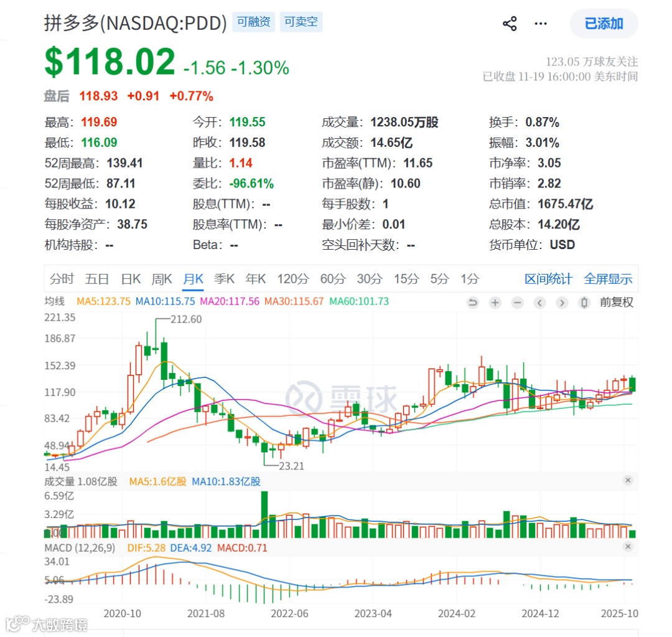
Task: Click the 23.21 low price marker
Action: click(291, 466)
